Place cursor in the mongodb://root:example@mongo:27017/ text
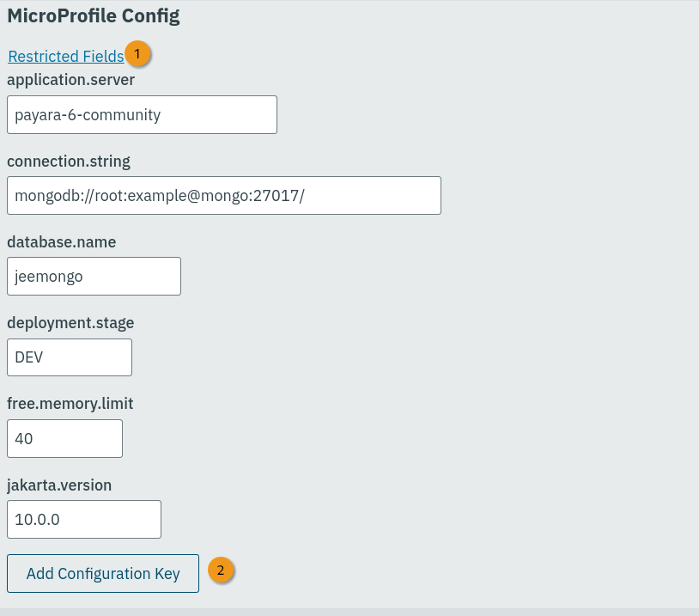The width and height of the screenshot is (699, 616). pos(160,196)
